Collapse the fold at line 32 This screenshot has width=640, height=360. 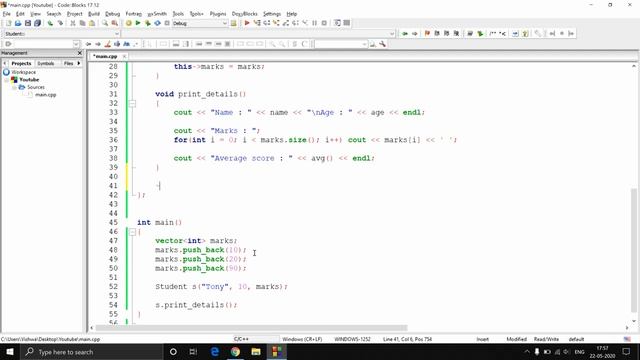pyautogui.click(x=132, y=103)
